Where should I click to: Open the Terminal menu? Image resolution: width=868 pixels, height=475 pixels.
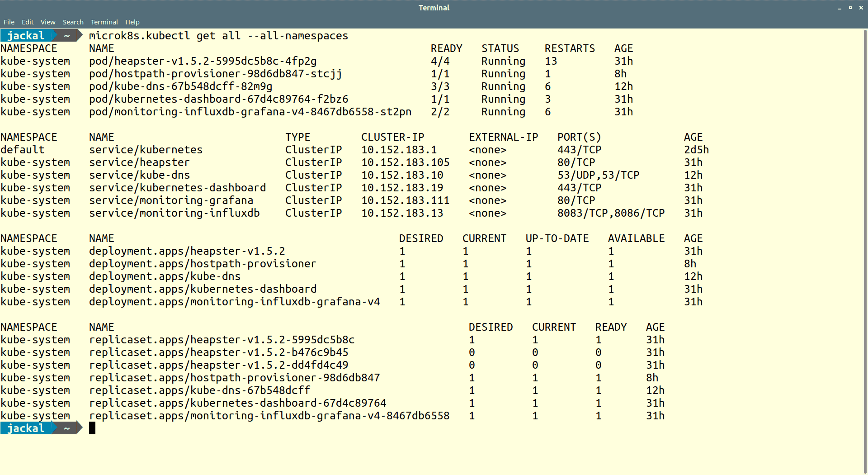tap(104, 22)
